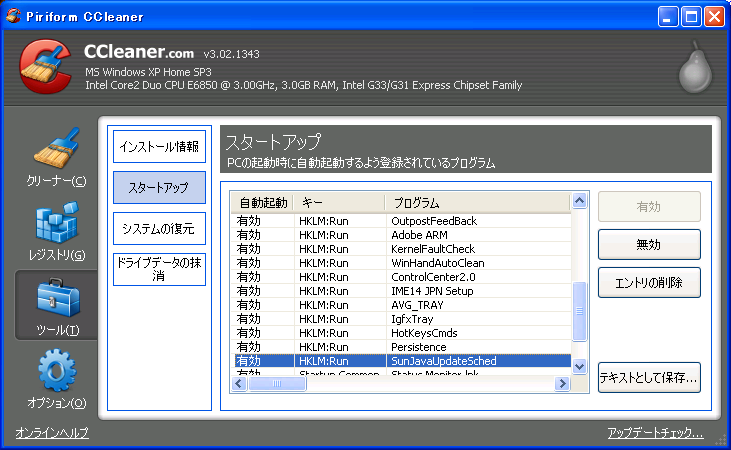Click the list scroll down arrow
This screenshot has width=731, height=450.
(x=579, y=366)
